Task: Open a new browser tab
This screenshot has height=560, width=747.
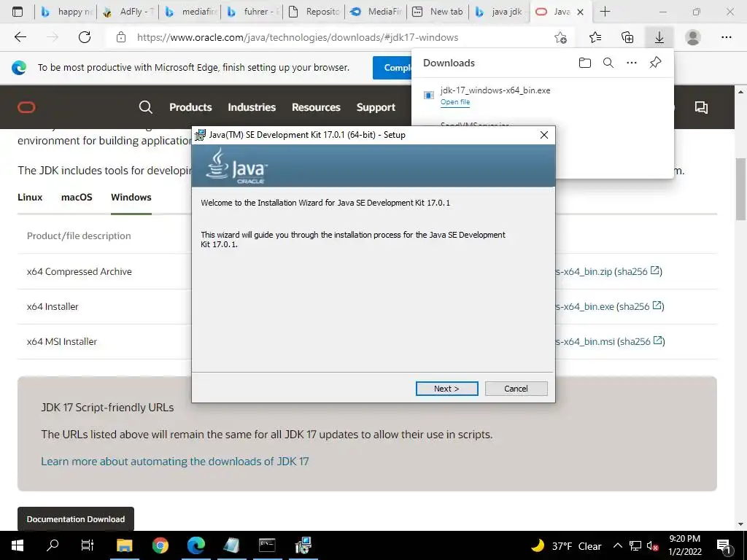Action: click(x=605, y=12)
